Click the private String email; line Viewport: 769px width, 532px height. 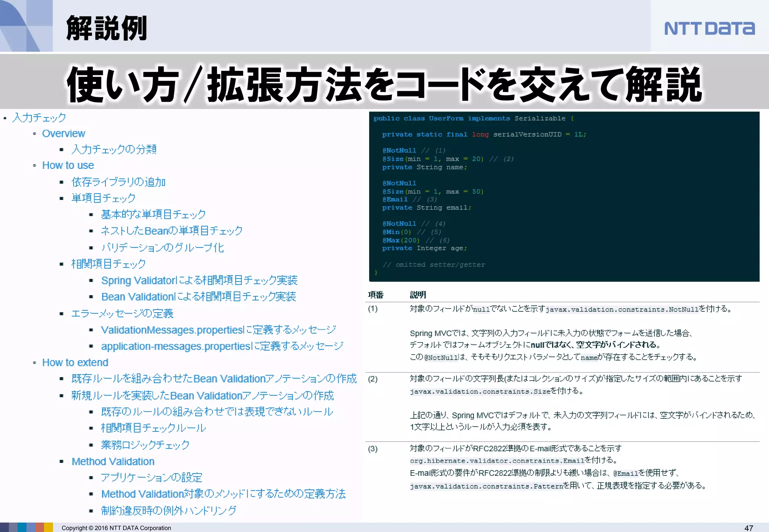point(427,208)
